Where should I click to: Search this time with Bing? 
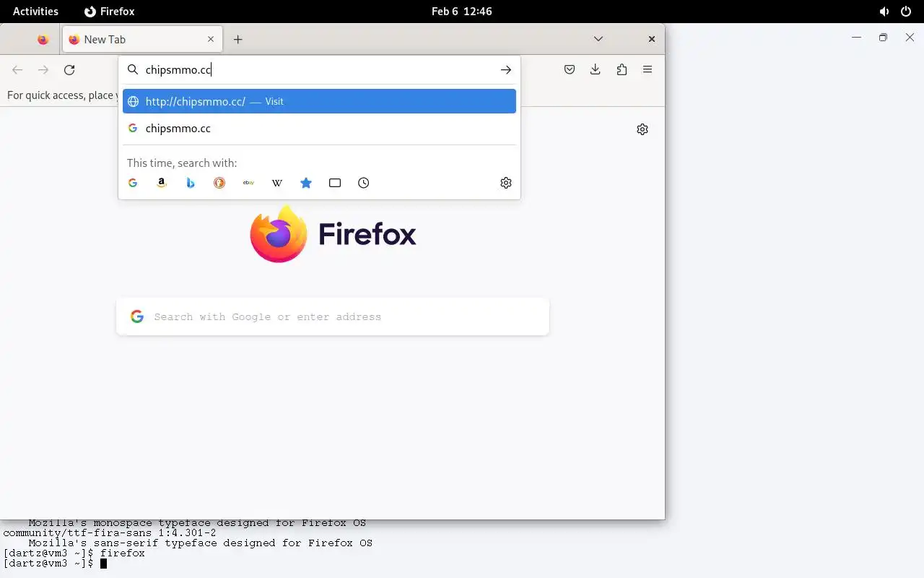click(x=191, y=183)
